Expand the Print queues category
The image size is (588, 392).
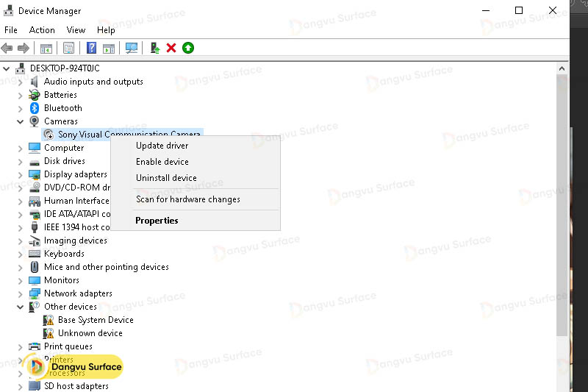(21, 346)
